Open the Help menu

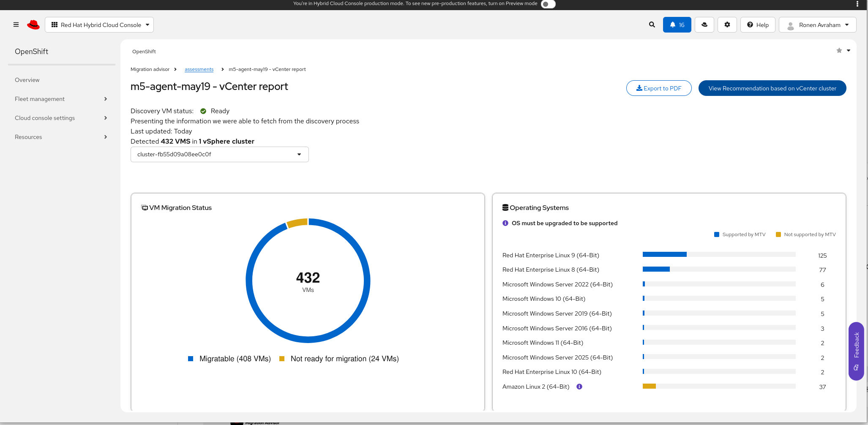758,25
